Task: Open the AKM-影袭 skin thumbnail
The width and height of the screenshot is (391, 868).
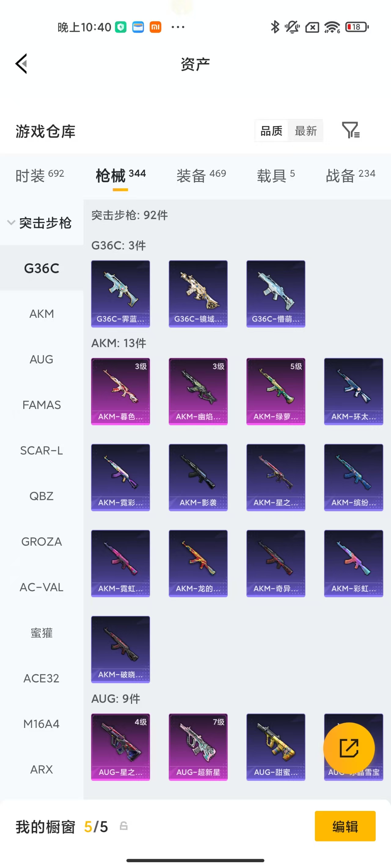Action: [x=198, y=477]
